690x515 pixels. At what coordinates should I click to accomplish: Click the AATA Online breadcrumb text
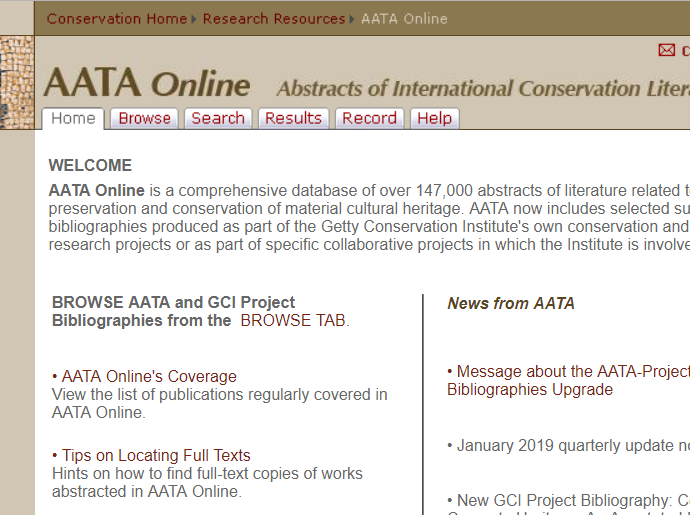404,19
